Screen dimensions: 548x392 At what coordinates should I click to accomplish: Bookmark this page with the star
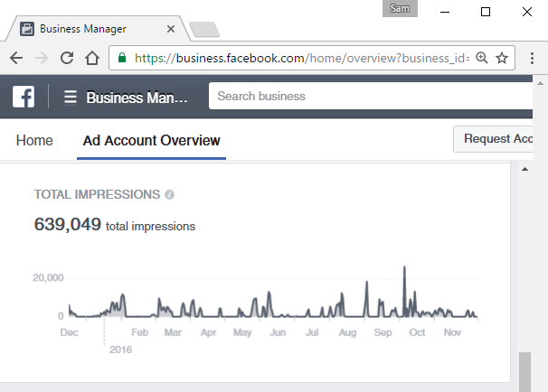[x=502, y=58]
